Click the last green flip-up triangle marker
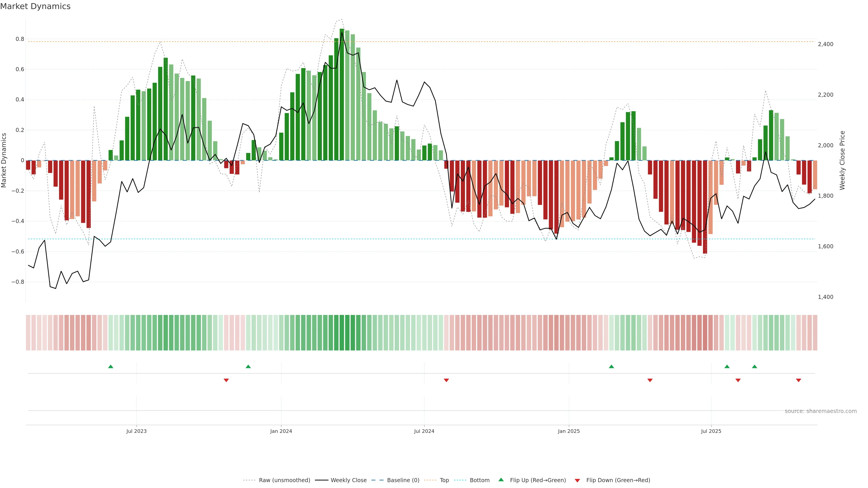 (755, 366)
